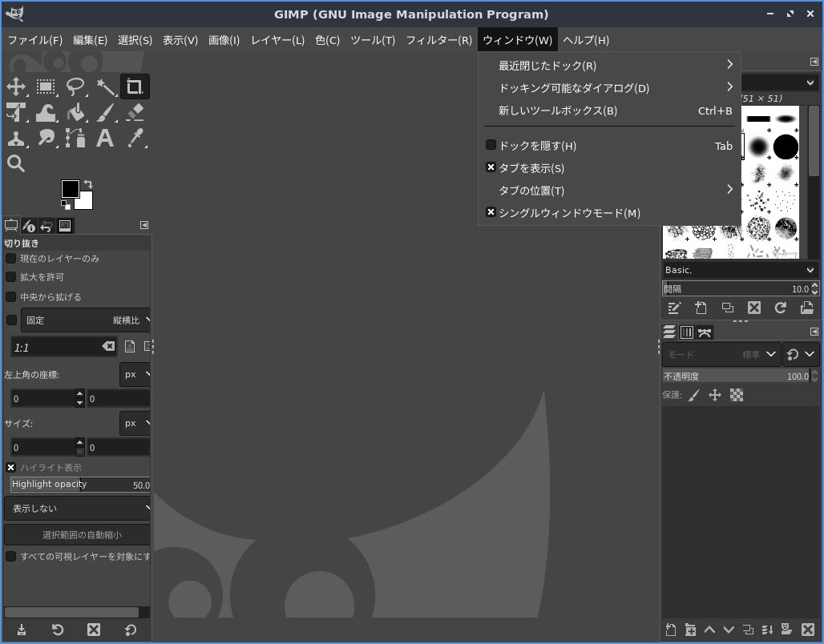This screenshot has height=644, width=824.
Task: Switch to the Undo History tab
Action: (x=46, y=226)
